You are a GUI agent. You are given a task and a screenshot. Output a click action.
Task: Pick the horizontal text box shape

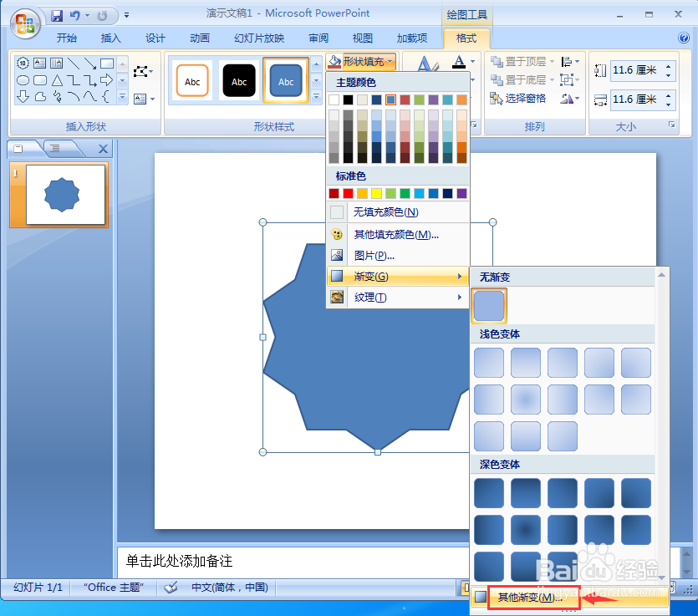click(x=39, y=64)
